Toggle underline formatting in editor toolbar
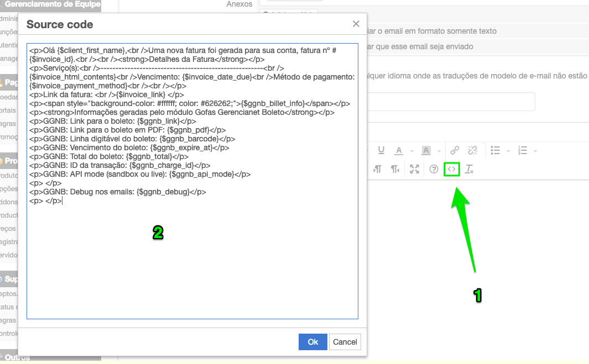Image resolution: width=589 pixels, height=364 pixels. click(381, 150)
